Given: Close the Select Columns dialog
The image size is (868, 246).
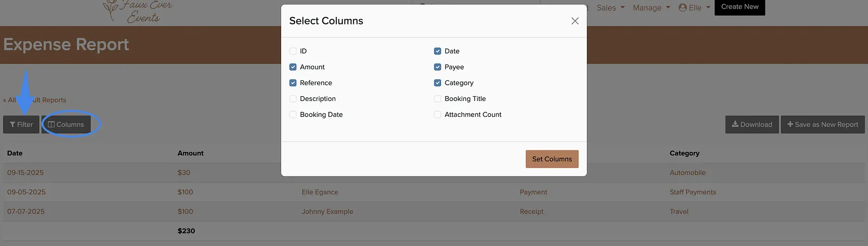Looking at the screenshot, I should point(575,21).
